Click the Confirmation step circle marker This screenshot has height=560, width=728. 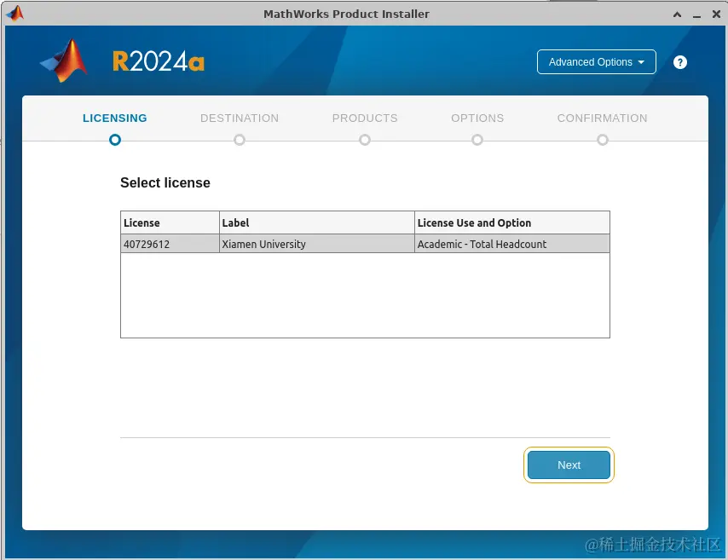(x=603, y=140)
